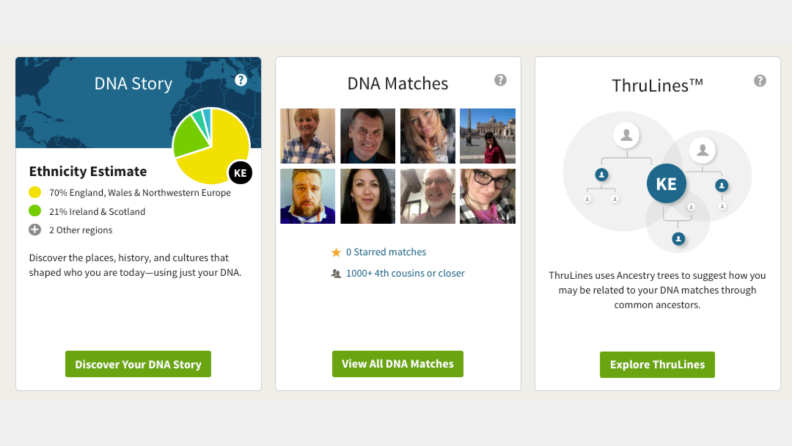Open 1000+ 4th cousins or closer link
Viewport: 792px width, 446px height.
pos(405,273)
